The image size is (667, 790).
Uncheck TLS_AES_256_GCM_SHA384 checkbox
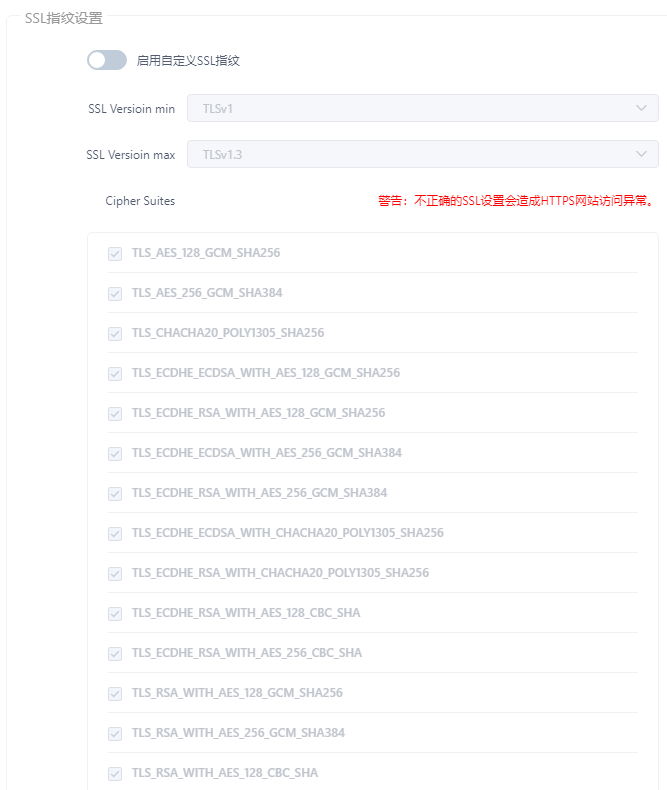coord(115,294)
